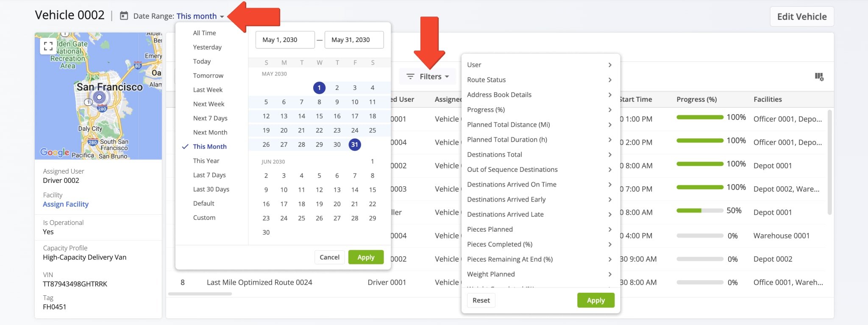
Task: Expand Out of Sequence Destinations filter
Action: 539,169
